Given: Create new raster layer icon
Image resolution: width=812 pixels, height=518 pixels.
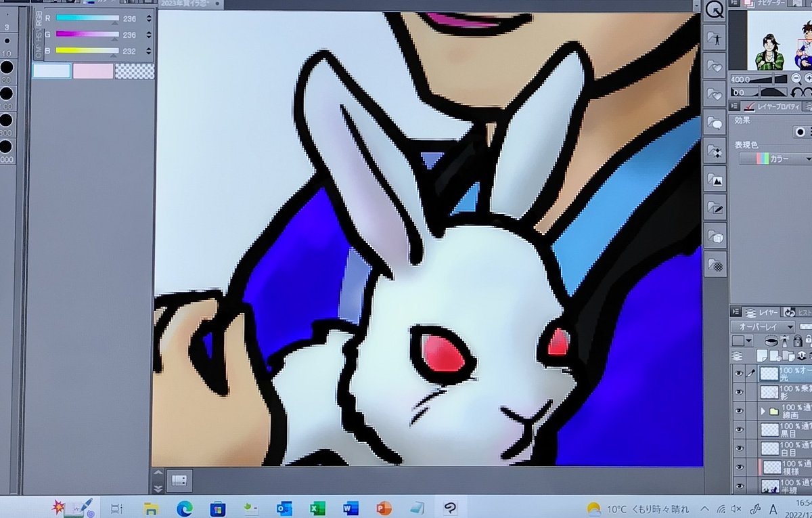Looking at the screenshot, I should click(x=763, y=355).
